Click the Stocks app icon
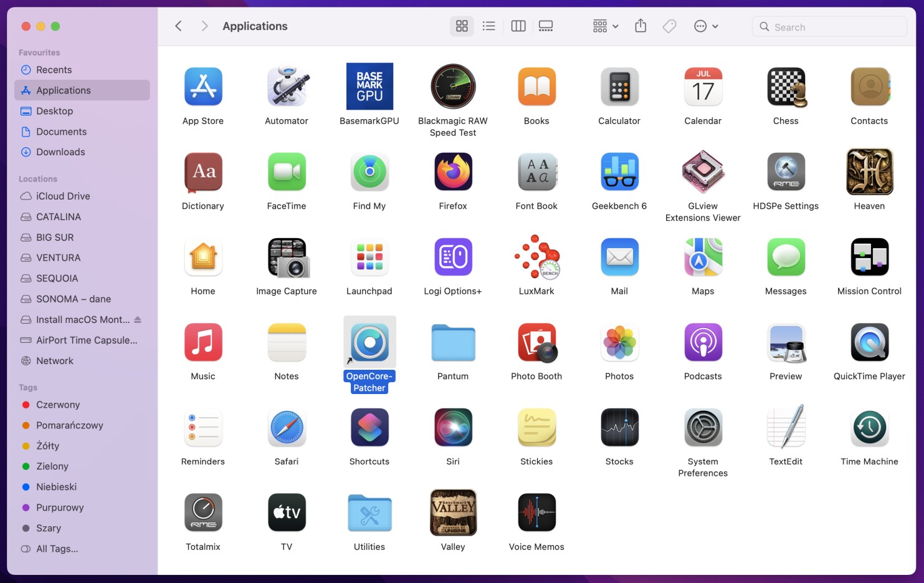The width and height of the screenshot is (924, 583). coord(619,427)
